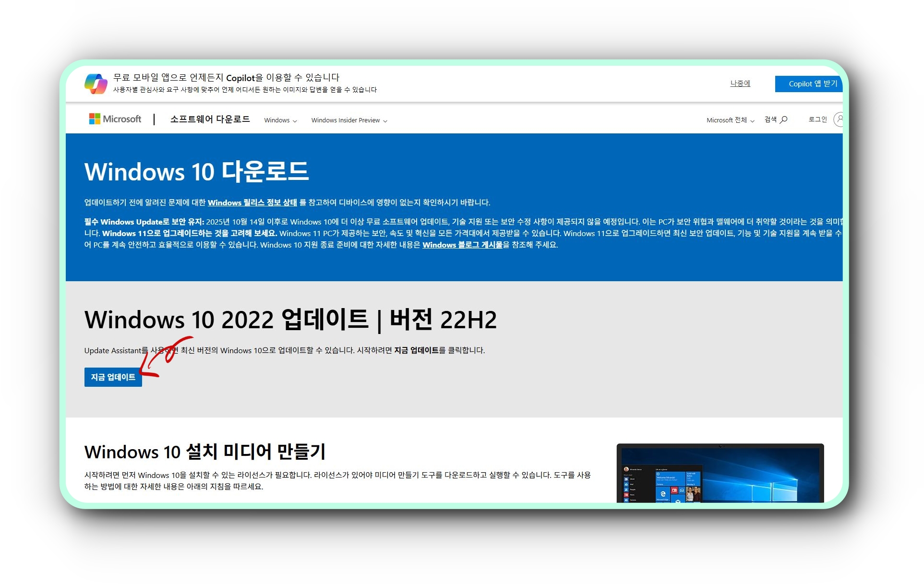Click the Windows 10 laptop image

tap(720, 473)
